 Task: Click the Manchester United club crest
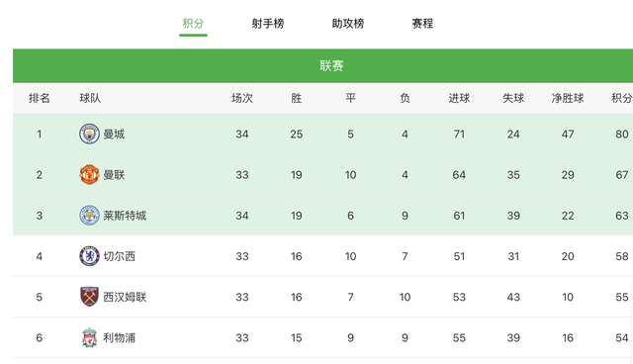pyautogui.click(x=89, y=175)
